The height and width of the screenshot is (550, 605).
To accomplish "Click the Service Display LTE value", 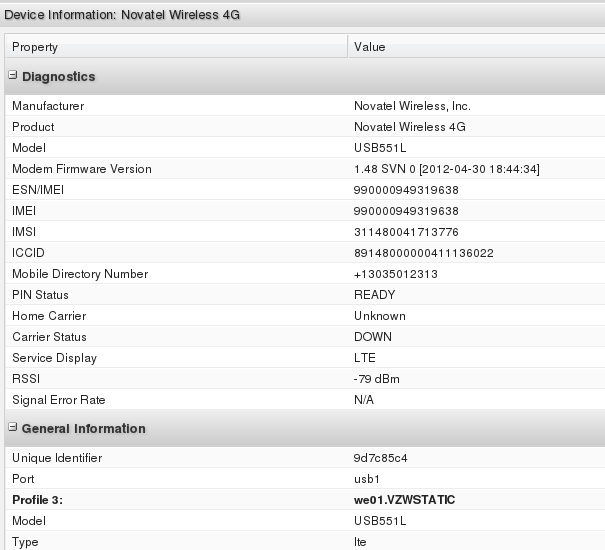I will point(364,358).
